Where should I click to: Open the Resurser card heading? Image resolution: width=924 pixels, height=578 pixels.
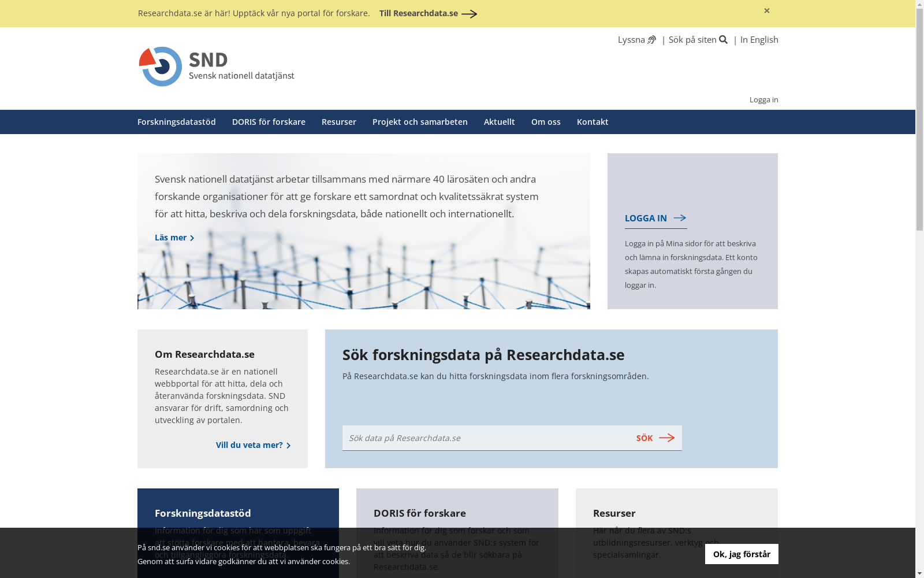[x=614, y=513]
